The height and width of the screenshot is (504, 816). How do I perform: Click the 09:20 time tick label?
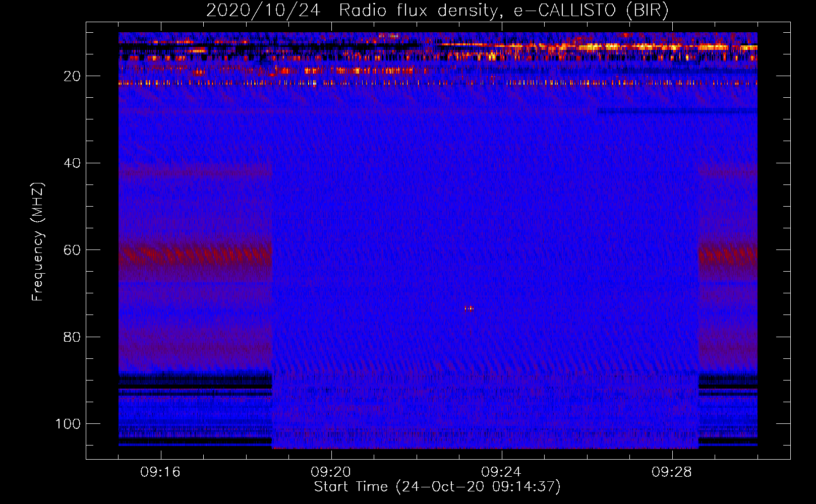[331, 472]
